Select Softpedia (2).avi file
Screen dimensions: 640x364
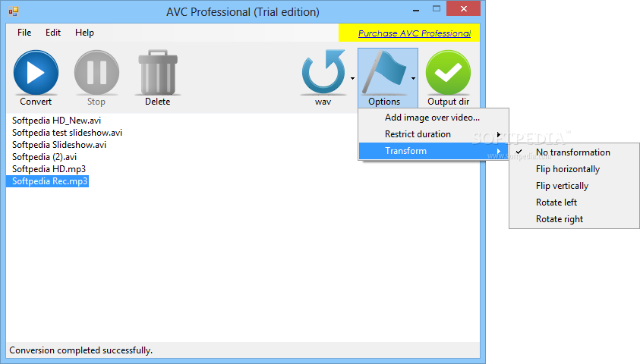[x=44, y=157]
